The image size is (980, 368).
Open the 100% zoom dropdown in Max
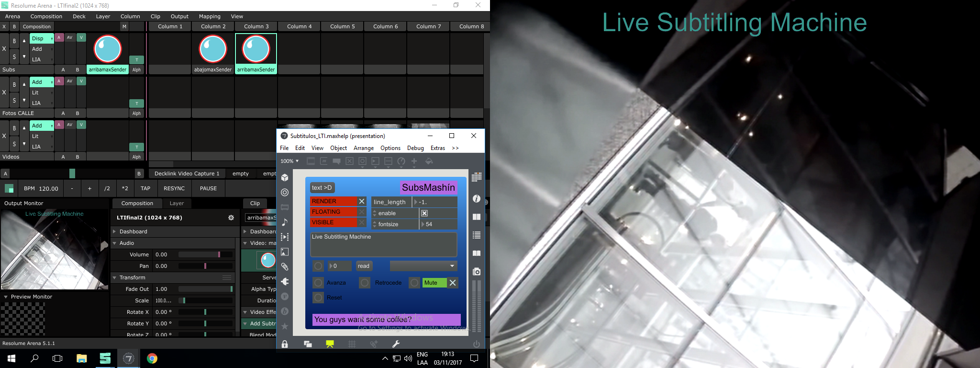coord(290,161)
